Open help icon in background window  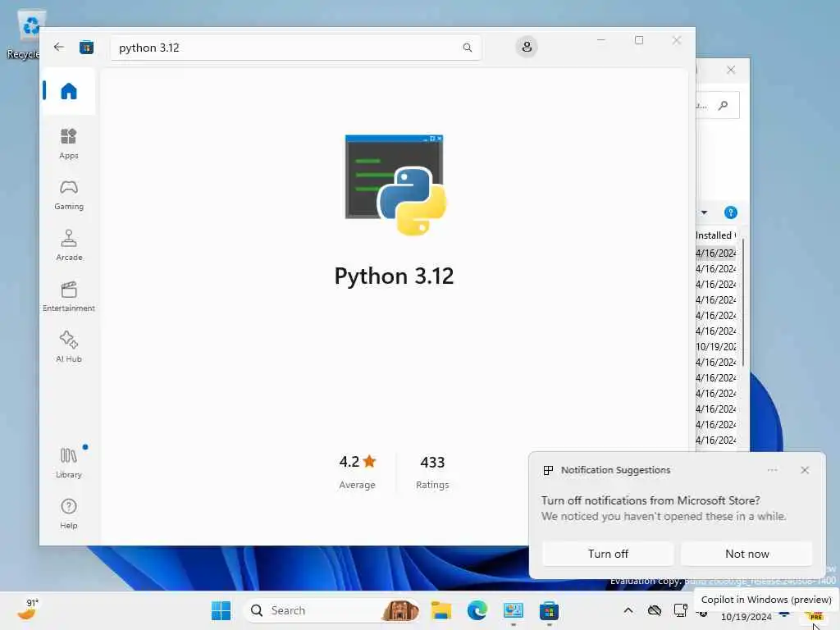[x=730, y=212]
